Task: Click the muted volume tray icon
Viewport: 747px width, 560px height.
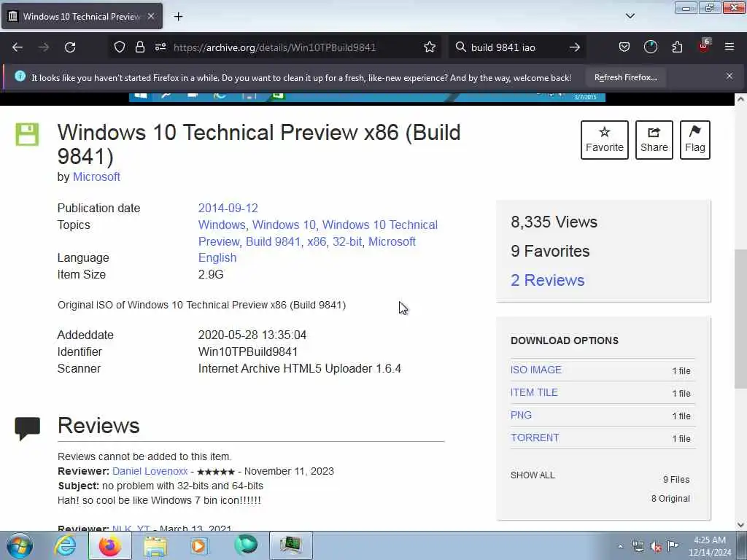Action: pos(656,546)
